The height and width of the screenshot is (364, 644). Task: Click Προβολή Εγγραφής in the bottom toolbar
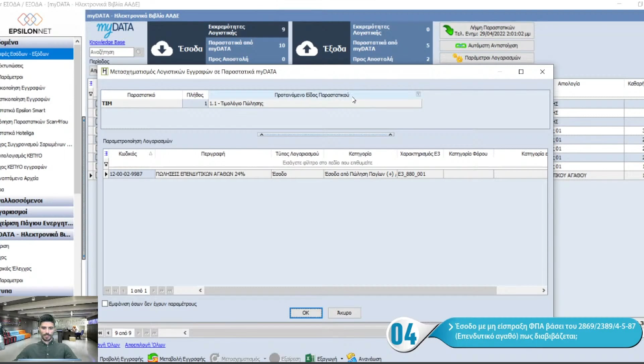point(121,359)
